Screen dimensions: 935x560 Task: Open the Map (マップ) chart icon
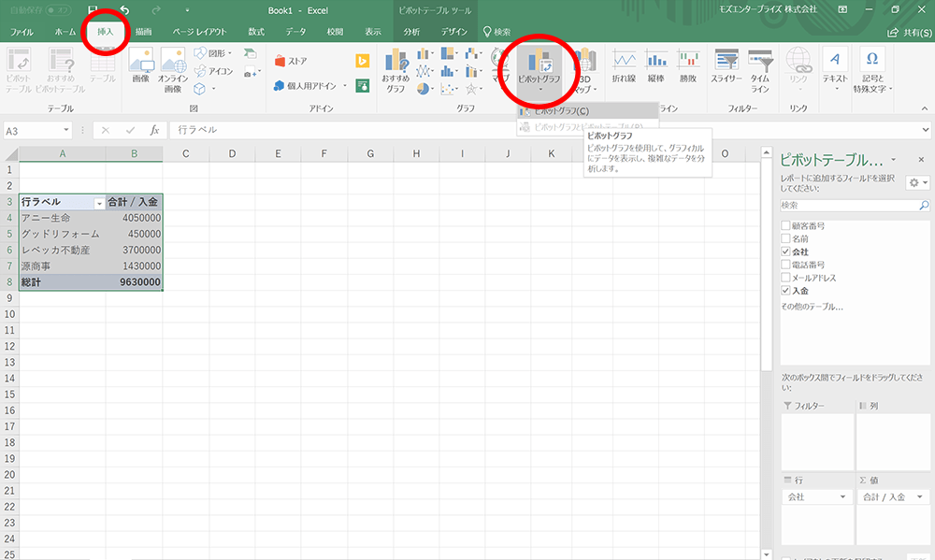500,65
